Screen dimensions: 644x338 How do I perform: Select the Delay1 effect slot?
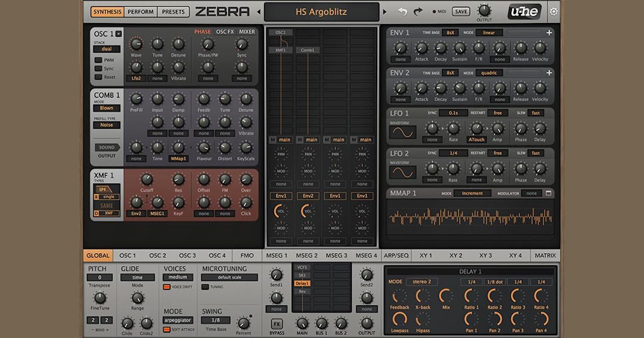pyautogui.click(x=303, y=283)
